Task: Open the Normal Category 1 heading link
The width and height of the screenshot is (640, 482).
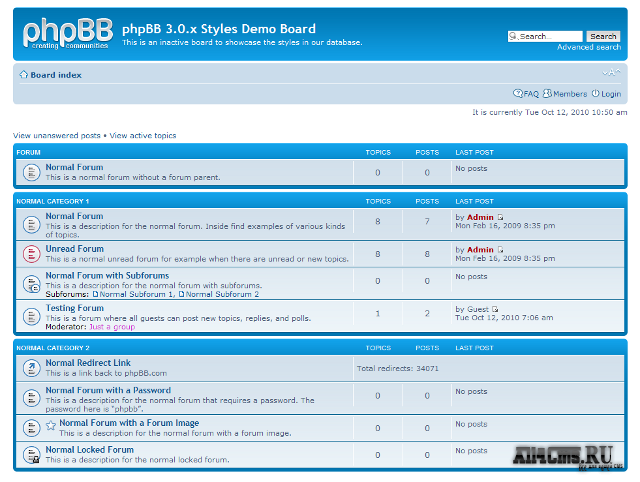Action: click(53, 201)
